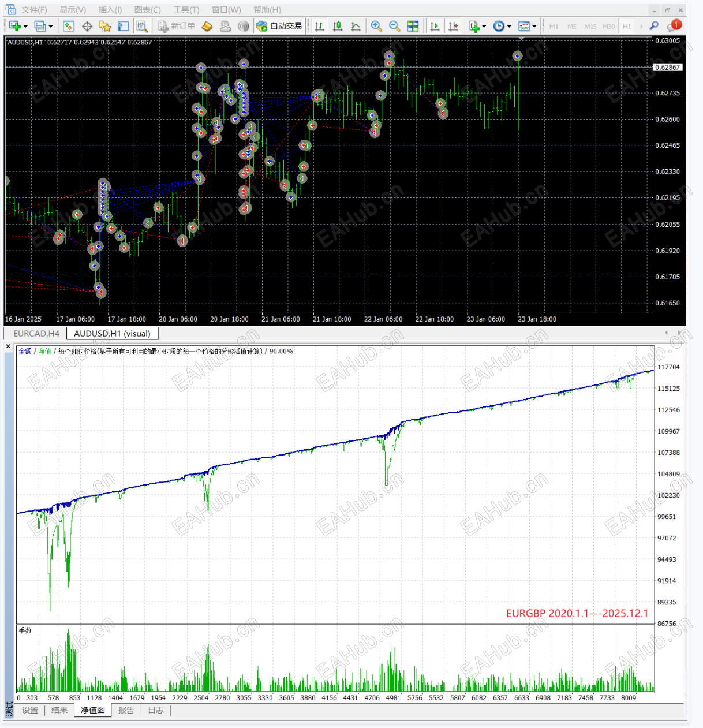The image size is (703, 728).
Task: Toggle the Strategy Tester magnifier icon
Action: tap(141, 26)
